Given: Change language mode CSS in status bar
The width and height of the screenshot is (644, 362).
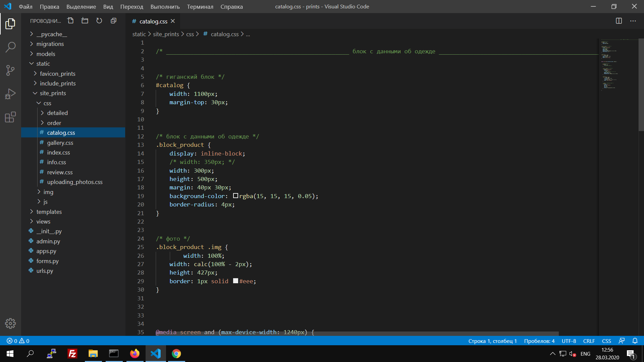Looking at the screenshot, I should click(x=606, y=341).
